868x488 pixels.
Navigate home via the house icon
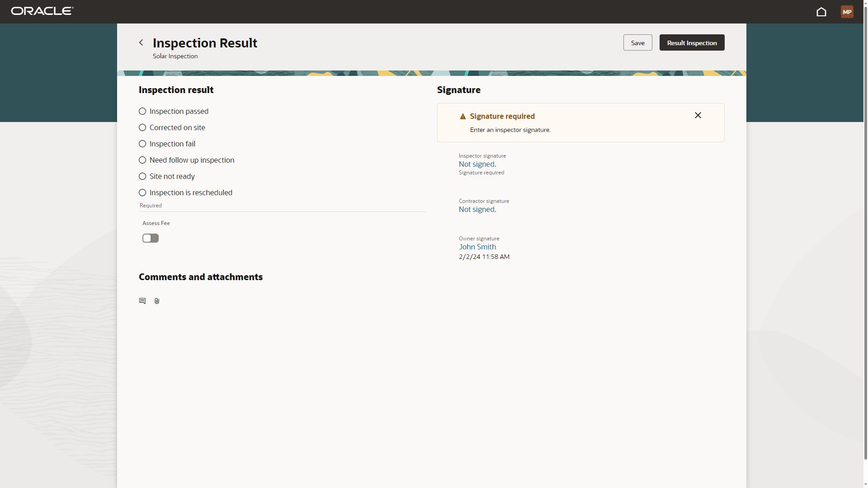click(821, 12)
